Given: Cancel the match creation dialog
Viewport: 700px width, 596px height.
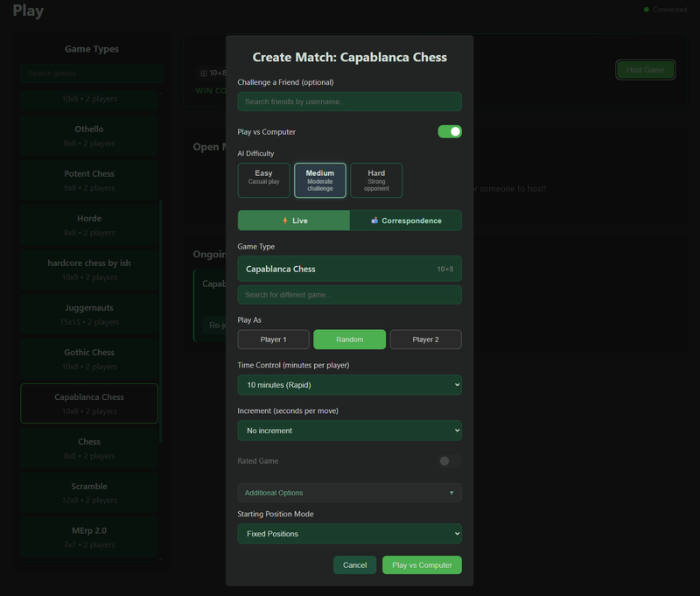Looking at the screenshot, I should [x=354, y=565].
